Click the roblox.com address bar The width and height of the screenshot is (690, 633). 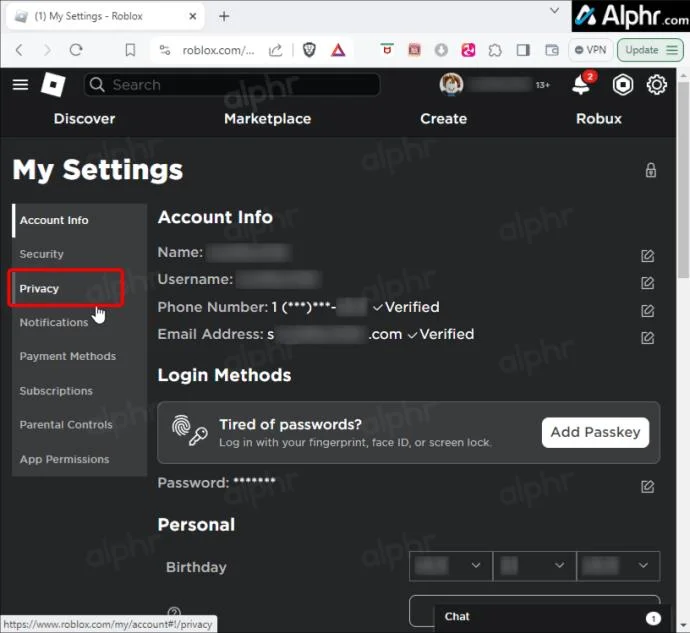[218, 50]
